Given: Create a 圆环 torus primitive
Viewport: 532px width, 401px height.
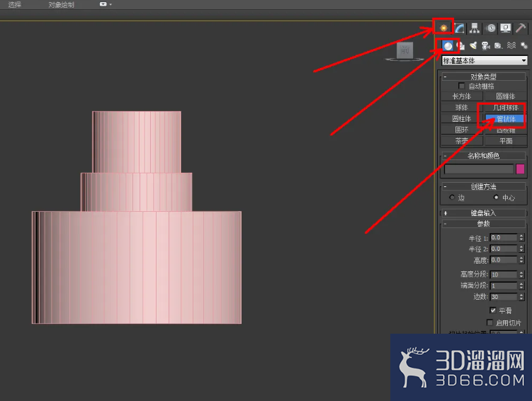Looking at the screenshot, I should 461,130.
